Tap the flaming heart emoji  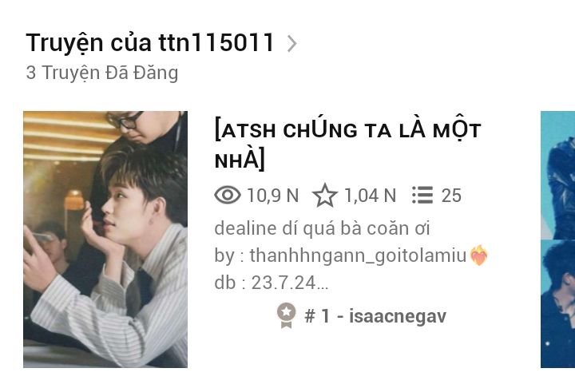pyautogui.click(x=479, y=255)
